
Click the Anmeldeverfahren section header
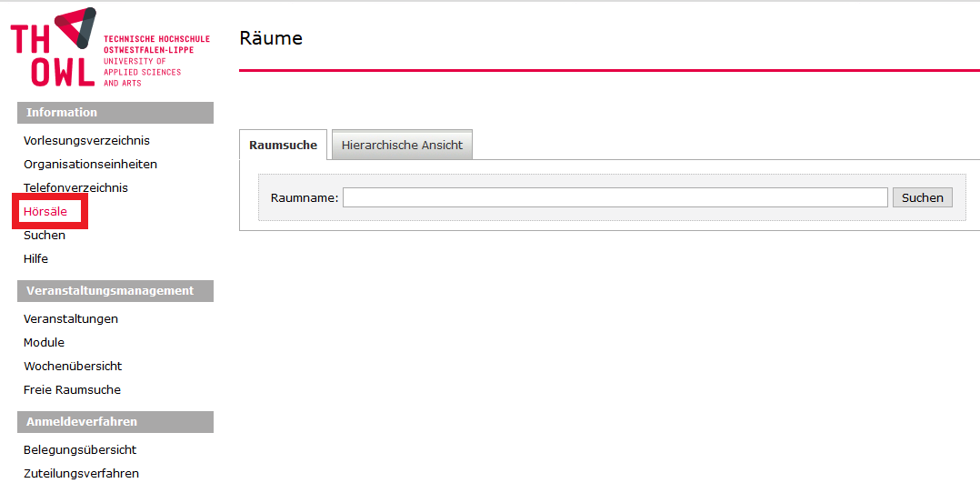(x=115, y=422)
